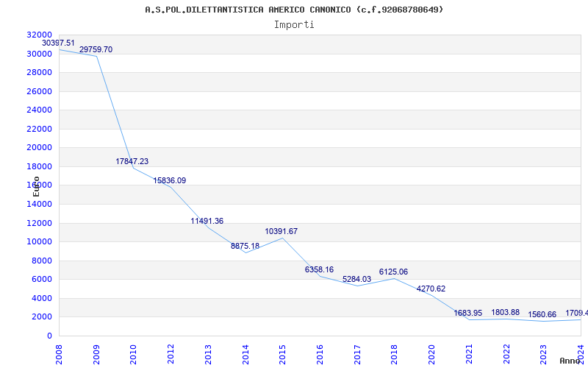Image resolution: width=588 pixels, height=368 pixels.
Task: Click y-axis tick 26000
Action: pyautogui.click(x=40, y=91)
